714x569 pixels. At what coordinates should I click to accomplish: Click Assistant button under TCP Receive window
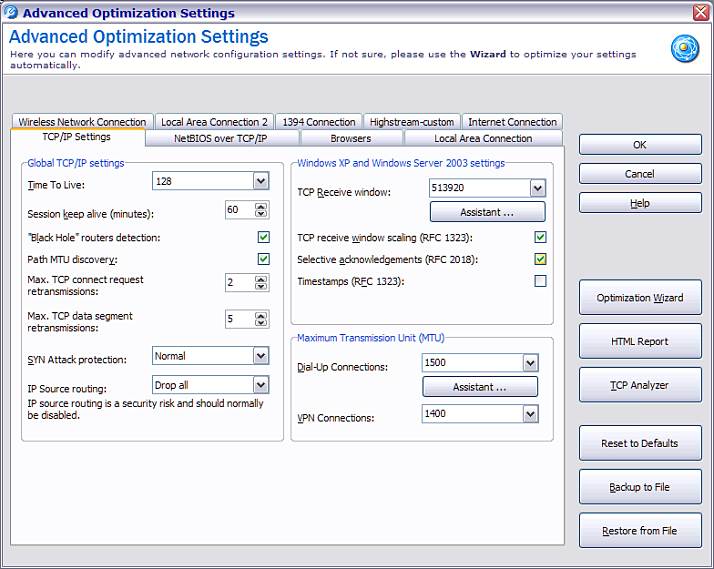(487, 212)
